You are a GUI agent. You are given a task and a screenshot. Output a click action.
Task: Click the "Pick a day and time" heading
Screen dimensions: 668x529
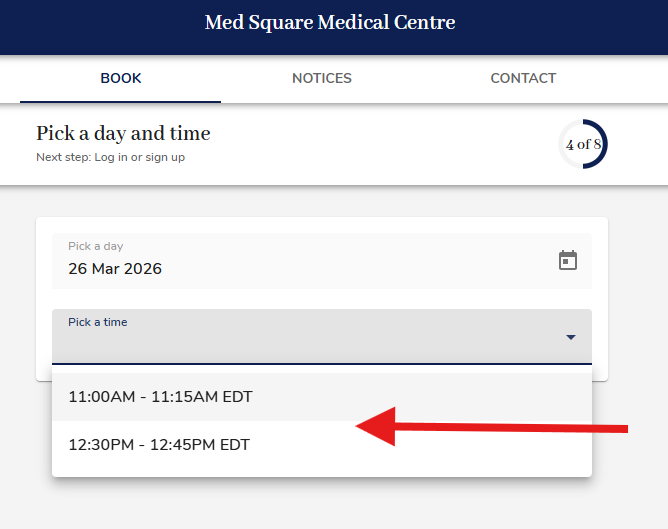123,133
